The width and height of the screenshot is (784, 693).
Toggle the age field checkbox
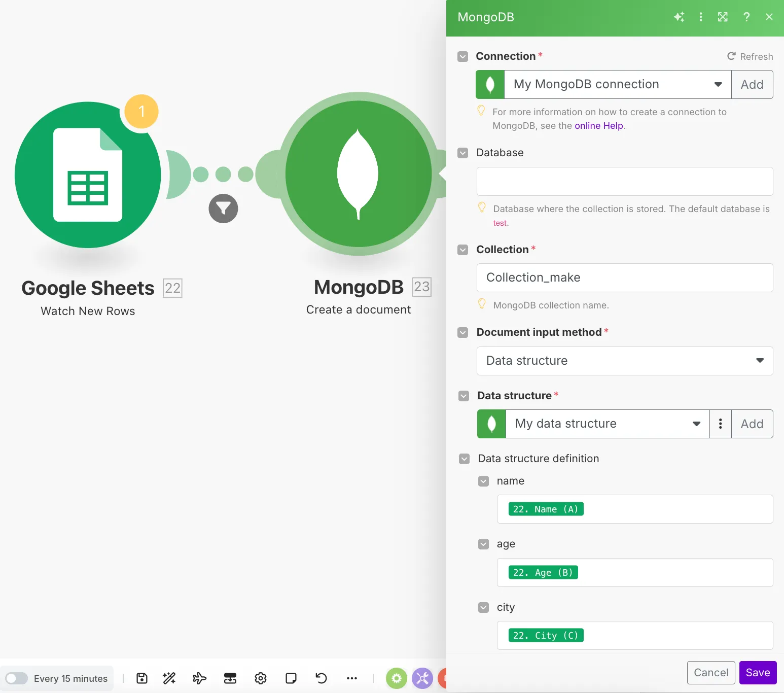click(x=484, y=544)
